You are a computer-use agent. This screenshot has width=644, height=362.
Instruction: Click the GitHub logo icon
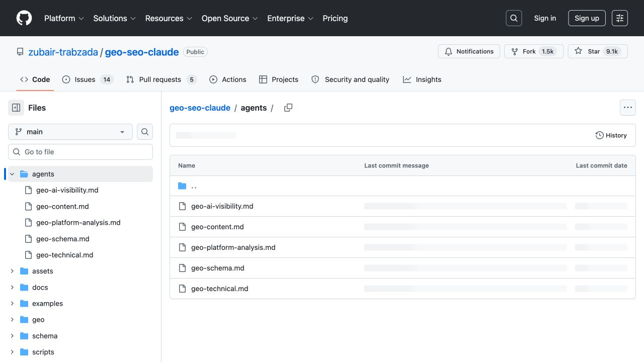(x=24, y=18)
